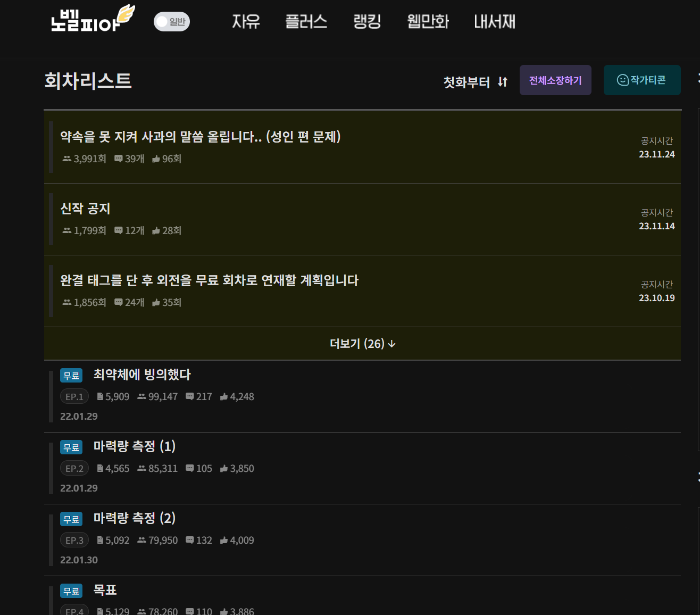Image resolution: width=700 pixels, height=615 pixels.
Task: Open the 랭킹 page
Action: point(367,22)
